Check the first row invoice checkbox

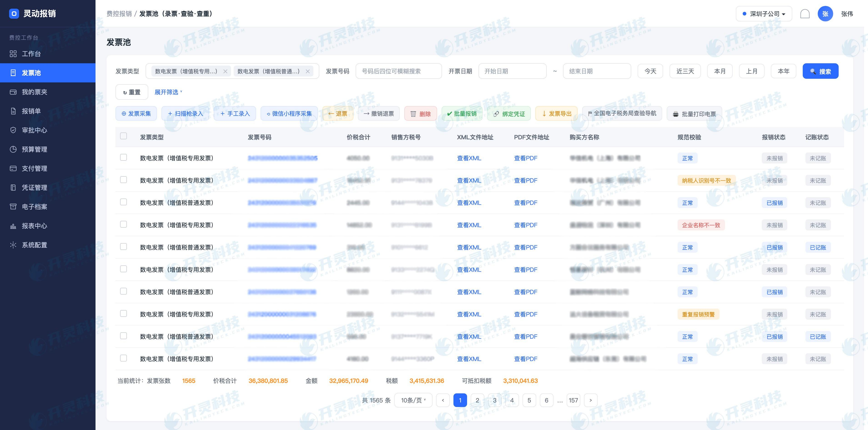pyautogui.click(x=124, y=158)
